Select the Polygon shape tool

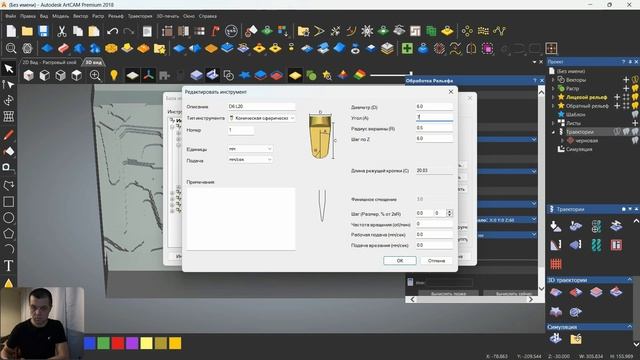pyautogui.click(x=9, y=233)
